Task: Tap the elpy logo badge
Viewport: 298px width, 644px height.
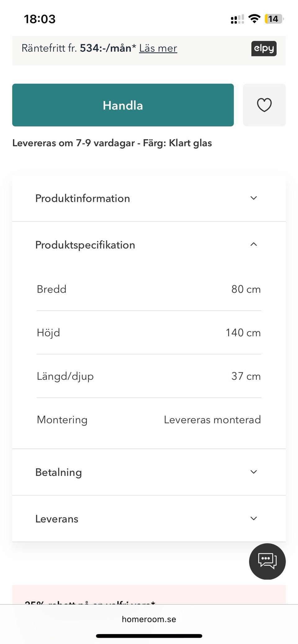Action: click(264, 48)
